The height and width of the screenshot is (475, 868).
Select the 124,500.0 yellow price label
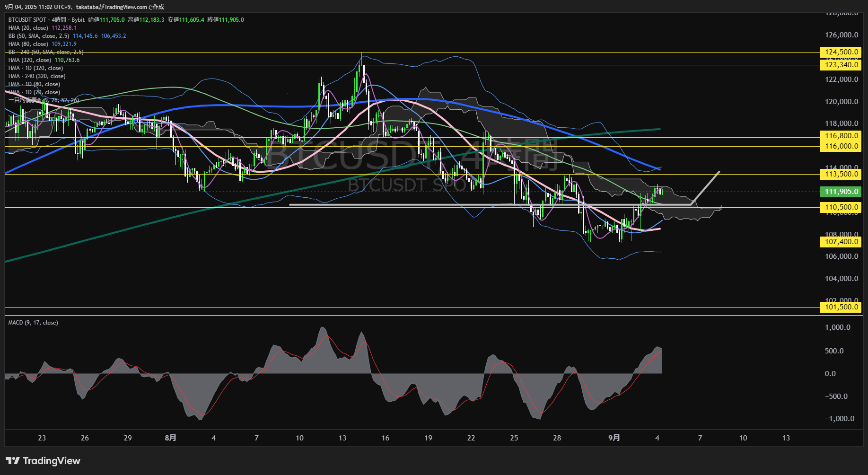pos(841,52)
